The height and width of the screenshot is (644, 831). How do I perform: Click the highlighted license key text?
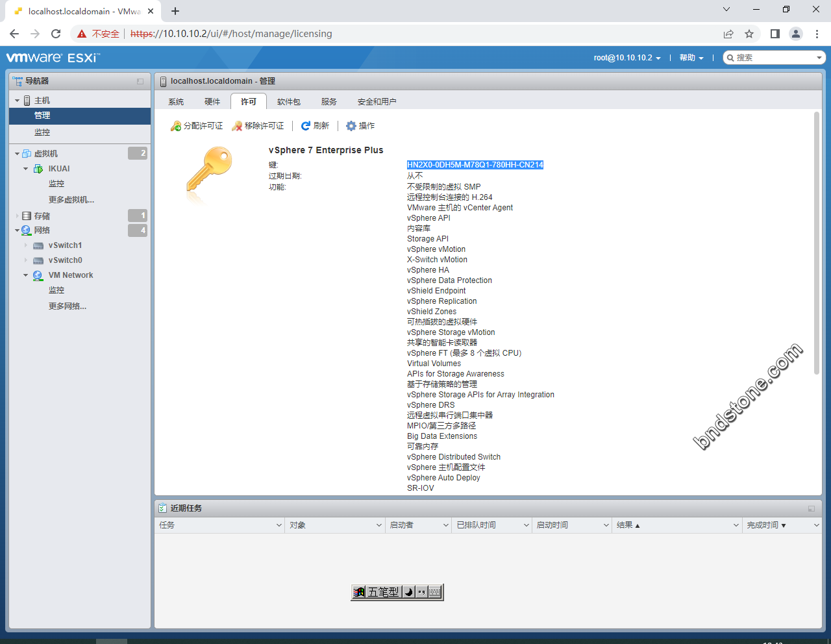click(475, 165)
